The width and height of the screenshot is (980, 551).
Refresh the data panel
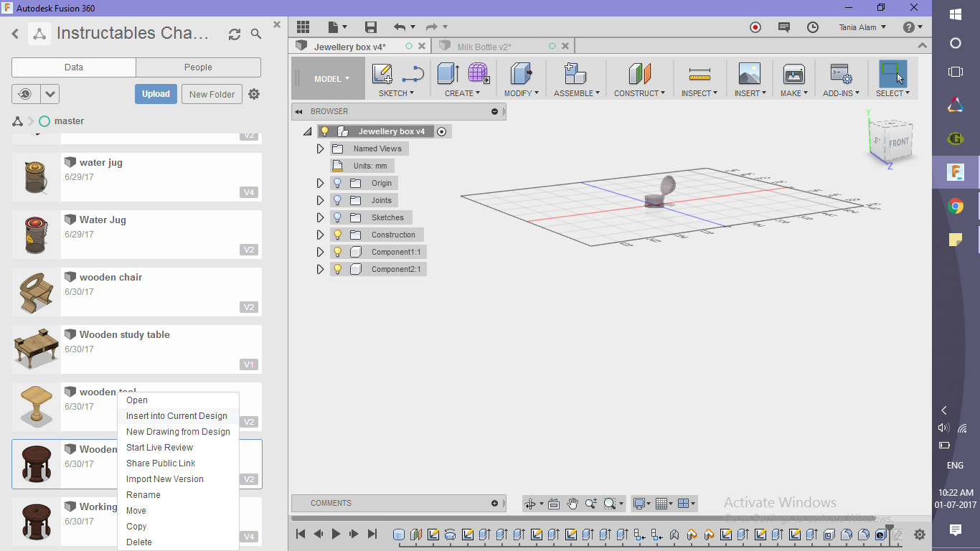pos(235,34)
